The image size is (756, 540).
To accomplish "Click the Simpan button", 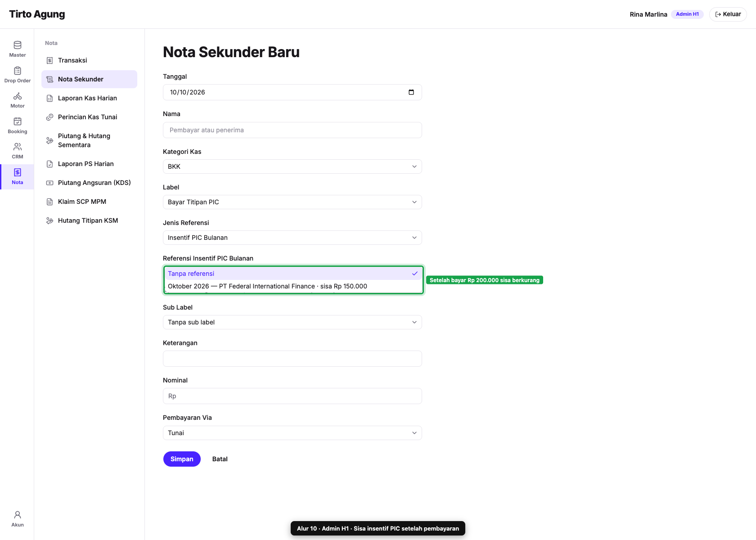I will [x=182, y=459].
